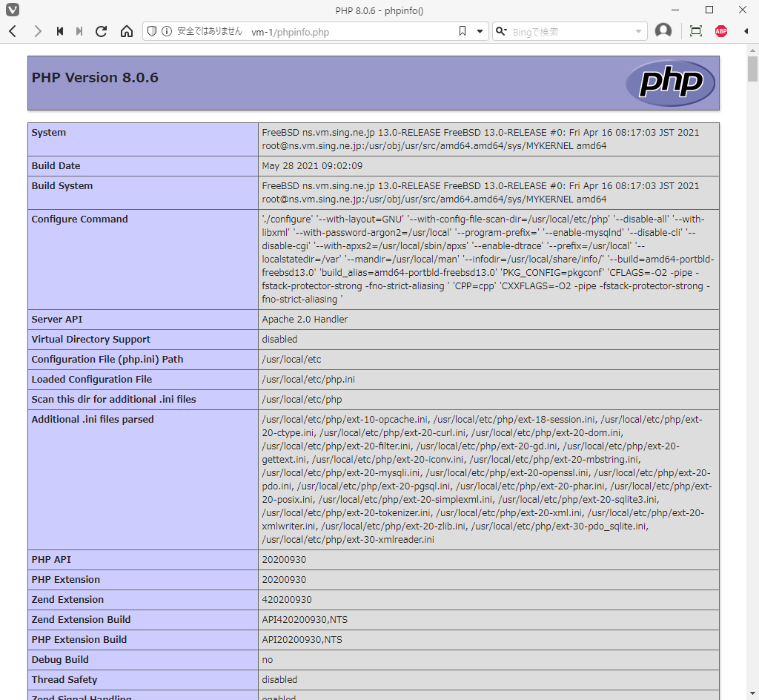The width and height of the screenshot is (759, 700).
Task: Click the 'API20200930,NTS' value
Action: [x=302, y=639]
